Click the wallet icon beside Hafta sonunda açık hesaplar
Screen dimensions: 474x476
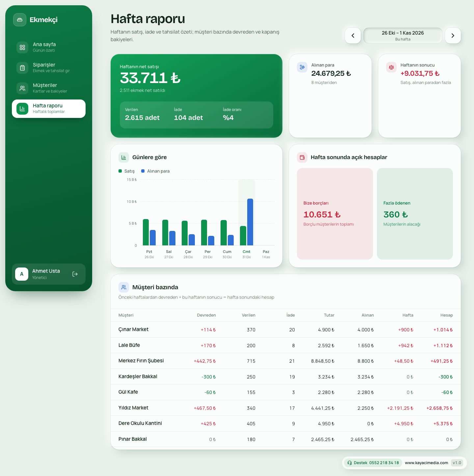click(302, 157)
